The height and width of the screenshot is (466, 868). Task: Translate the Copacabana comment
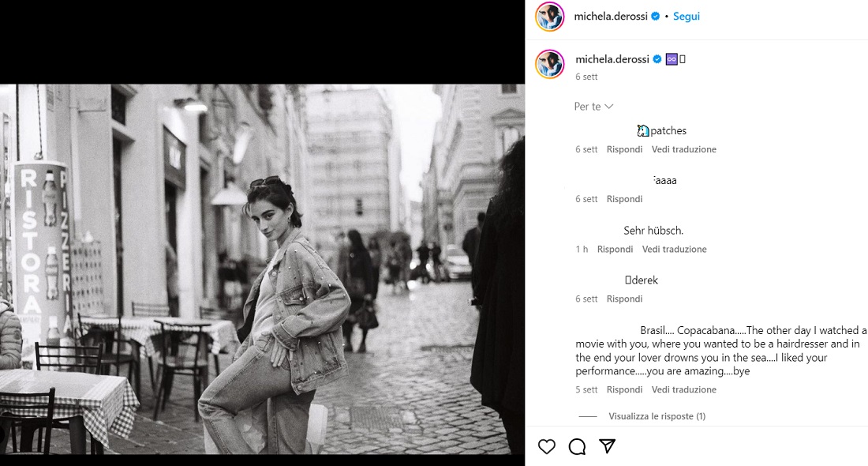[x=683, y=390]
